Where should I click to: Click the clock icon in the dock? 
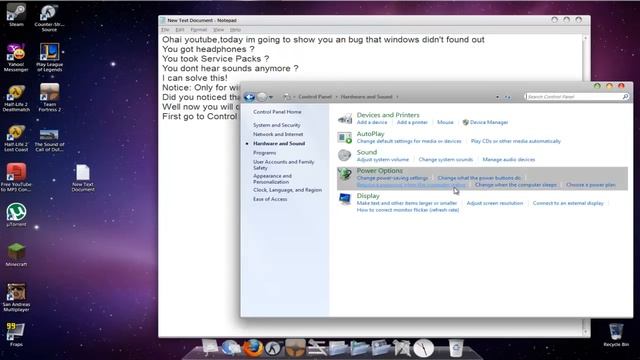click(x=424, y=348)
